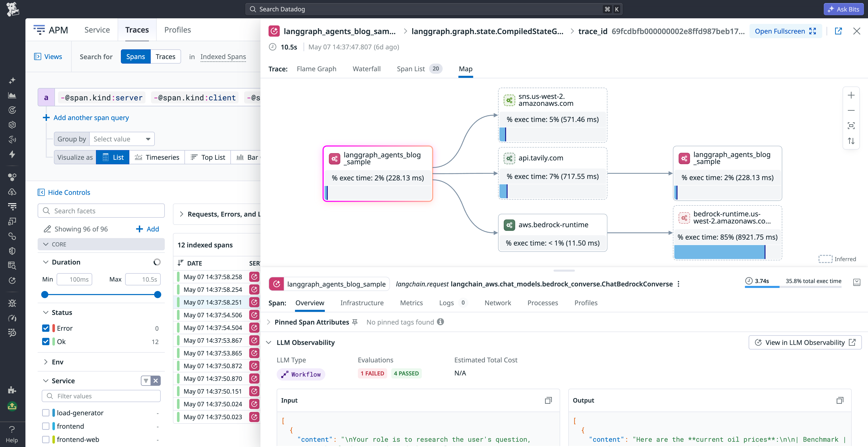Click Add facet link
This screenshot has height=447, width=868.
click(147, 229)
